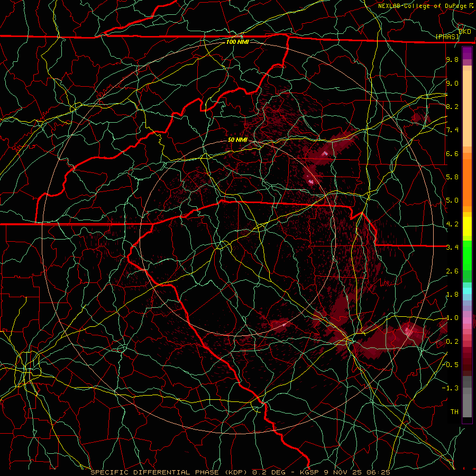476x476 pixels.
Task: Click the 5.0 value on the color scale
Action: (x=452, y=200)
